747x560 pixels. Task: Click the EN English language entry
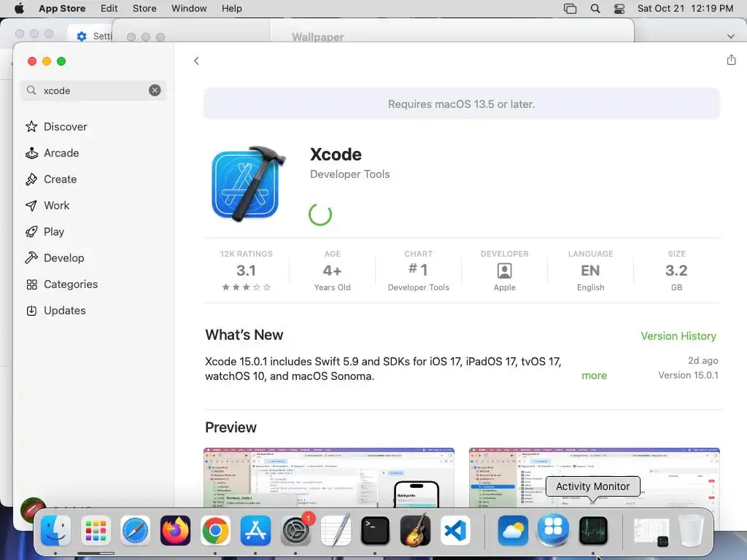[590, 271]
